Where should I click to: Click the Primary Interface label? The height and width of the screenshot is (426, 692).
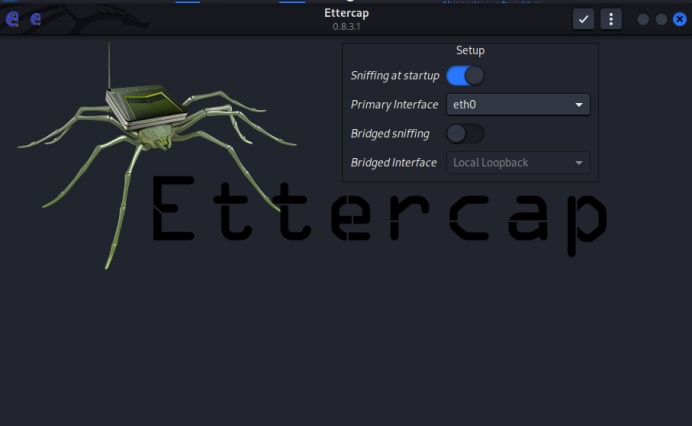point(394,105)
